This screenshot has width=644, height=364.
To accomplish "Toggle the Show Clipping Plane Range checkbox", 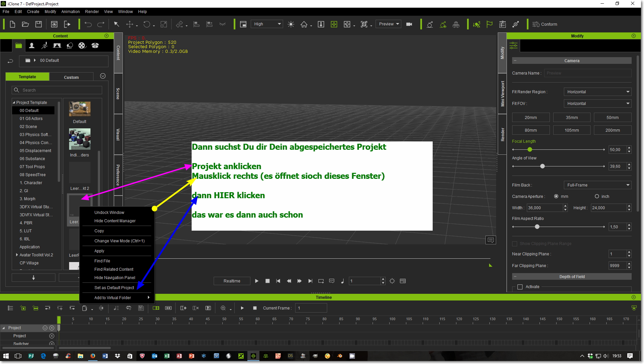I will (x=514, y=244).
